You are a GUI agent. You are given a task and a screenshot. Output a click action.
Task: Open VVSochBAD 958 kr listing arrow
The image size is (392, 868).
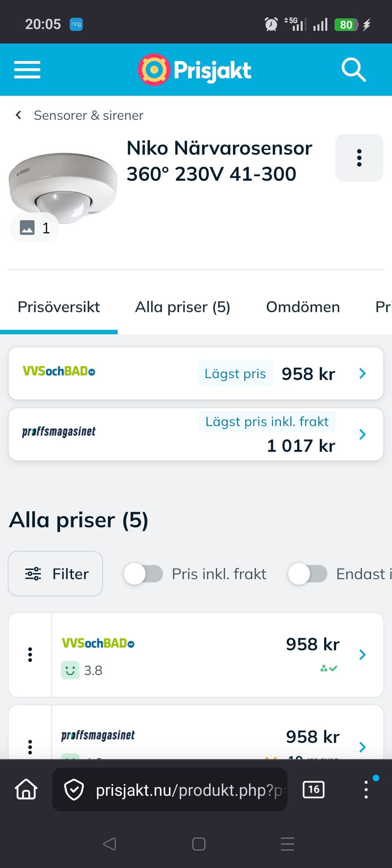(362, 654)
